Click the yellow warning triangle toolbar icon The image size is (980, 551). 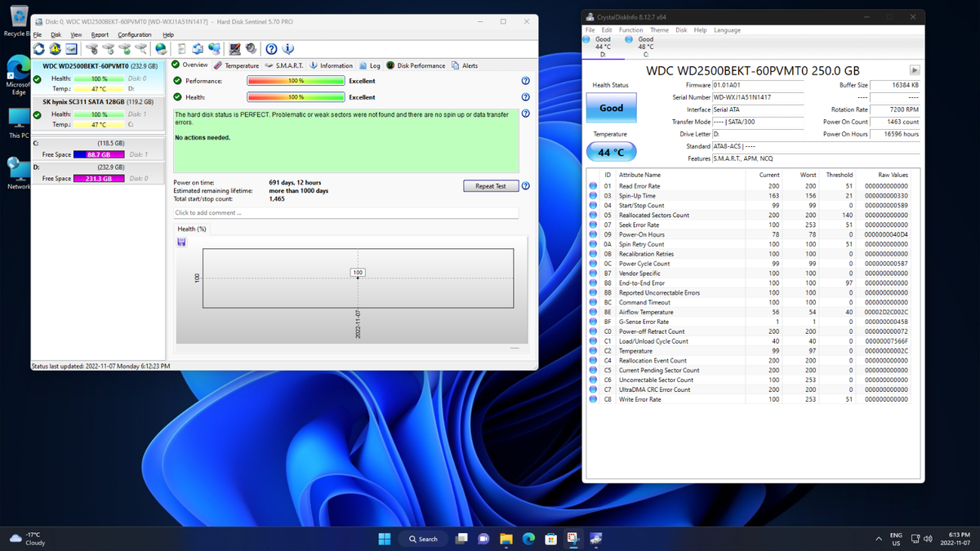[54, 48]
